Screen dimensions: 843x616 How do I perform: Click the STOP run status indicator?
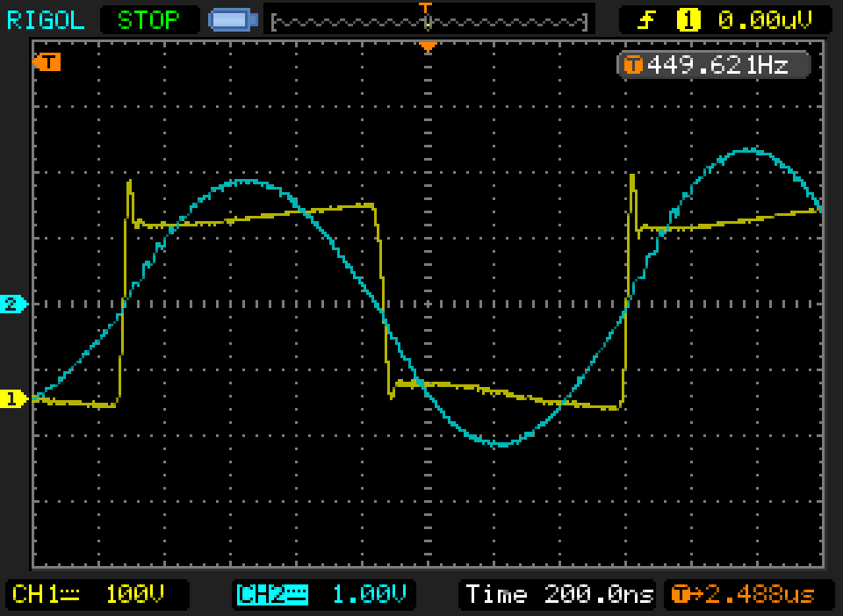pyautogui.click(x=148, y=18)
